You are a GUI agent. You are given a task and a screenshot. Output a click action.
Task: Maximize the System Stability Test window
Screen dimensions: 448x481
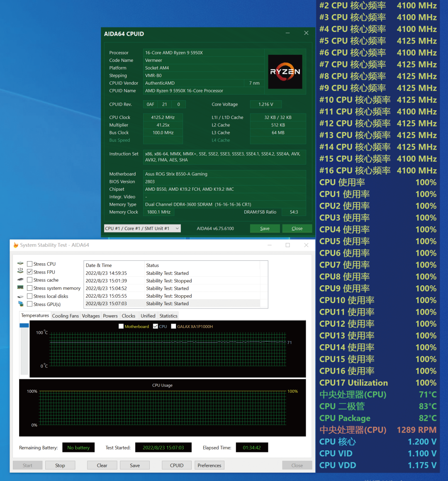pos(287,245)
